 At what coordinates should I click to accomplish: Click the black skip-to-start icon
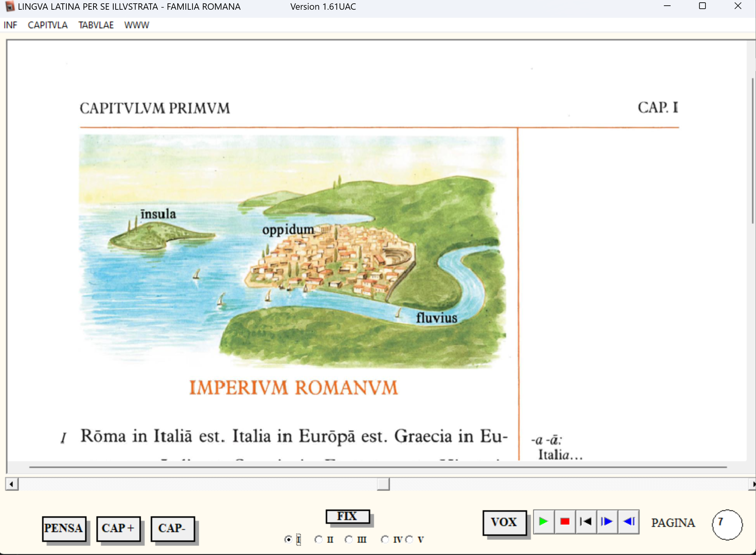coord(586,521)
